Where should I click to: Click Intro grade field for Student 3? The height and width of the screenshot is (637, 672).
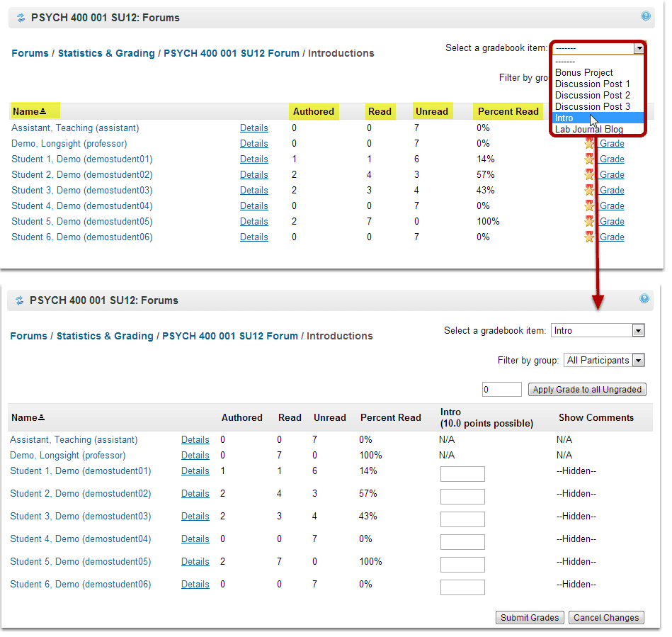tap(462, 519)
